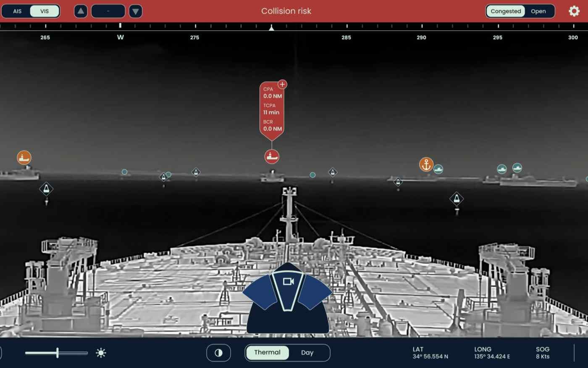
Task: Open the settings gear
Action: tap(574, 11)
